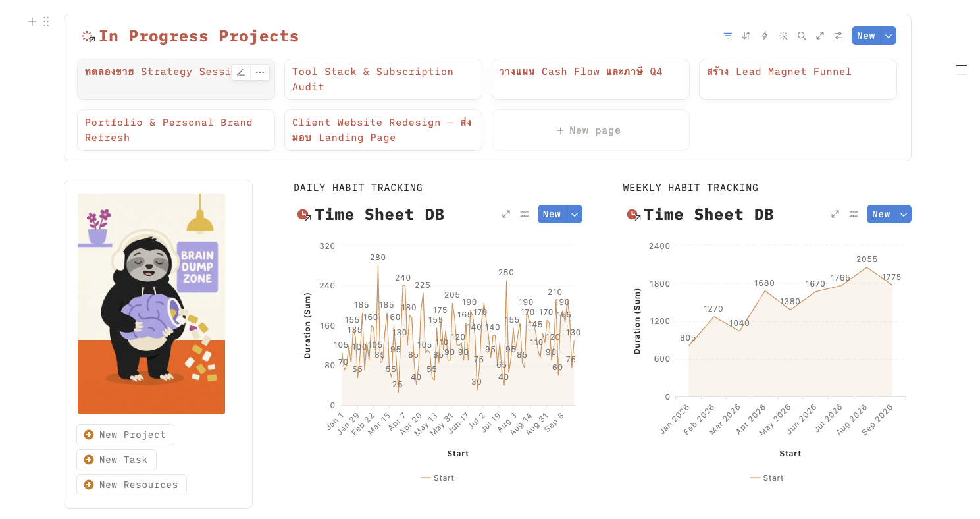Open the lightning bolt automations icon

[x=765, y=36]
